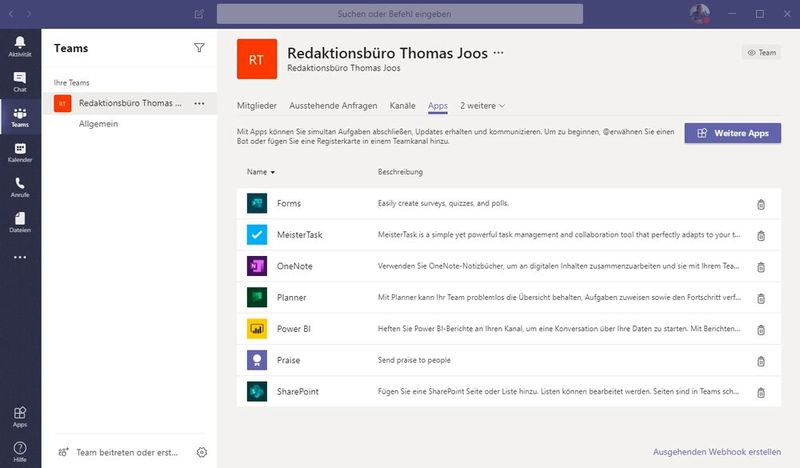The image size is (800, 468).
Task: Open more options for Redaktionsbüro team
Action: 199,103
